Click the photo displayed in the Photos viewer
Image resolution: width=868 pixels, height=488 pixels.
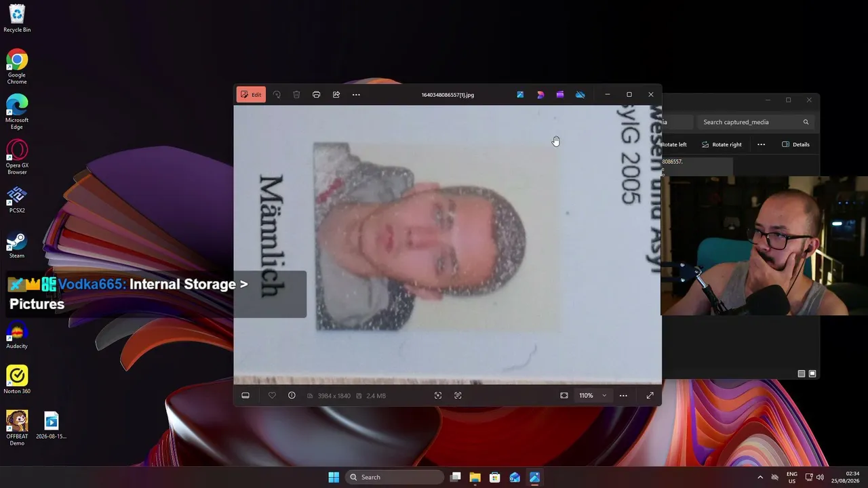tap(448, 244)
